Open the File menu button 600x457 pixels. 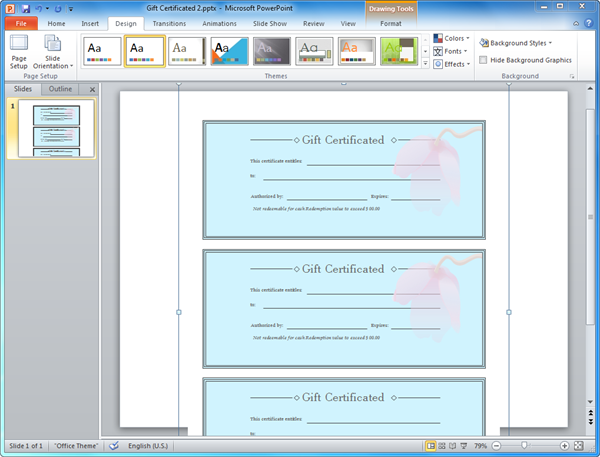tap(20, 22)
